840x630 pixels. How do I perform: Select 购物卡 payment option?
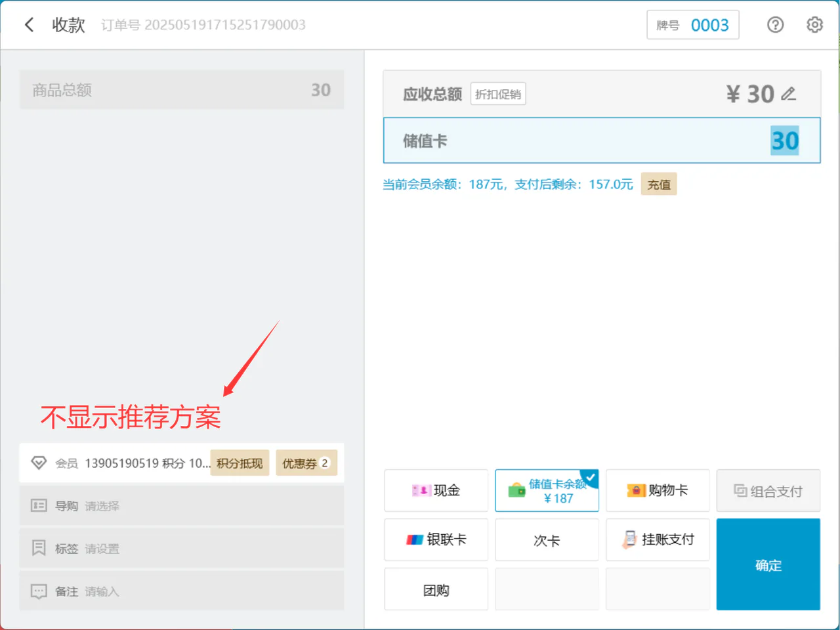[x=658, y=491]
